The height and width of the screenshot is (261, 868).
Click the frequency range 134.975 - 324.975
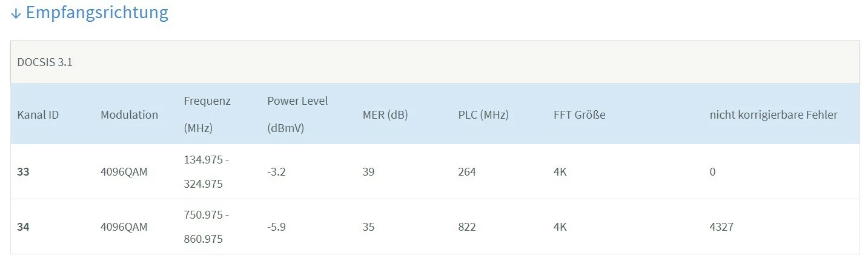point(206,172)
